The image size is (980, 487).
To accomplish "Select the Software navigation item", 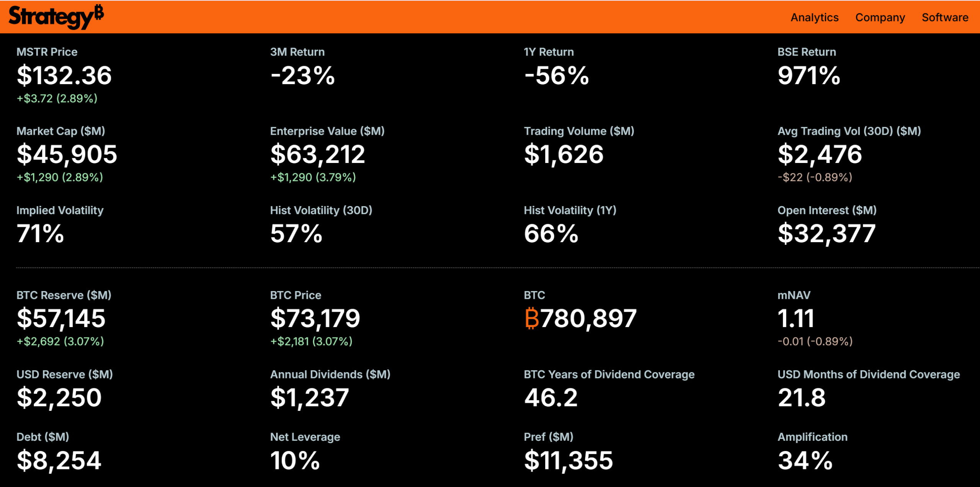I will (945, 17).
